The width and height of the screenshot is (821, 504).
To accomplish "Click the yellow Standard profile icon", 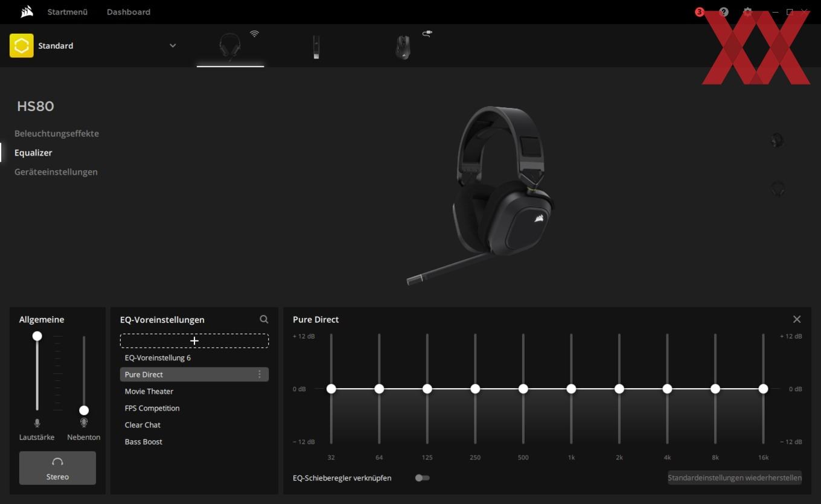I will click(x=21, y=46).
